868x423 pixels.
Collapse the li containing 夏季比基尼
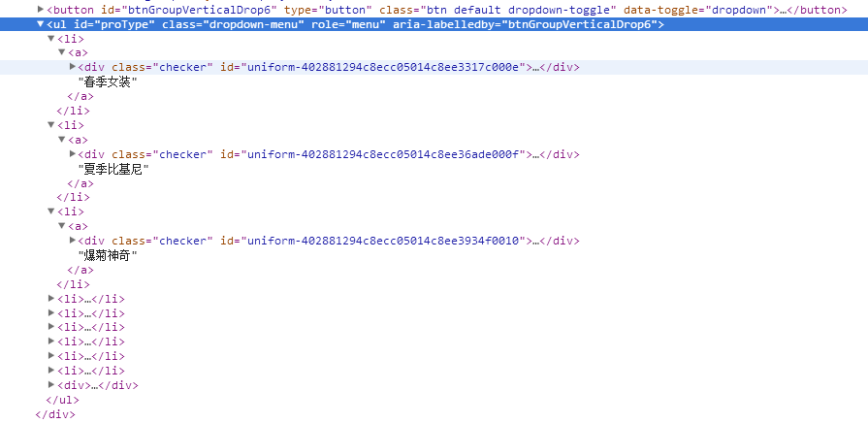pyautogui.click(x=51, y=124)
